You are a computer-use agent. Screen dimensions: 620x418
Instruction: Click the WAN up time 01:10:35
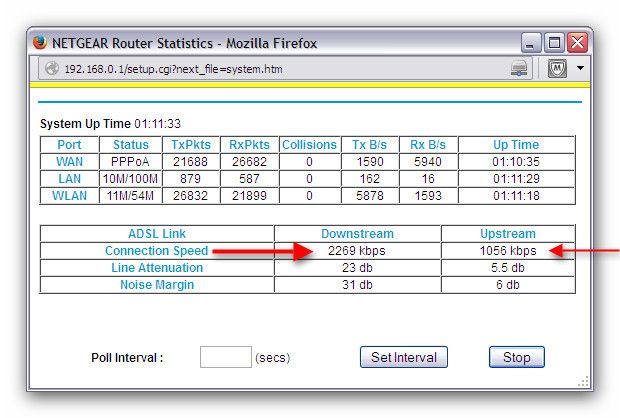click(516, 162)
